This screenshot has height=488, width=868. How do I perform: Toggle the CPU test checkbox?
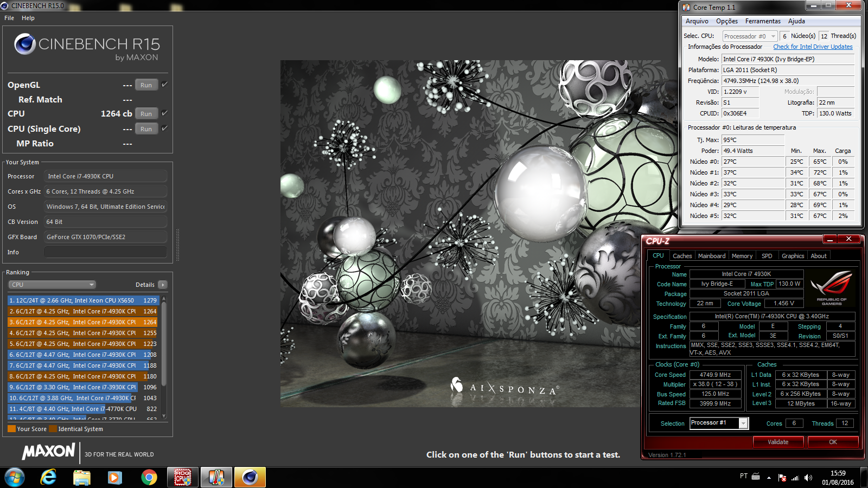coord(164,113)
